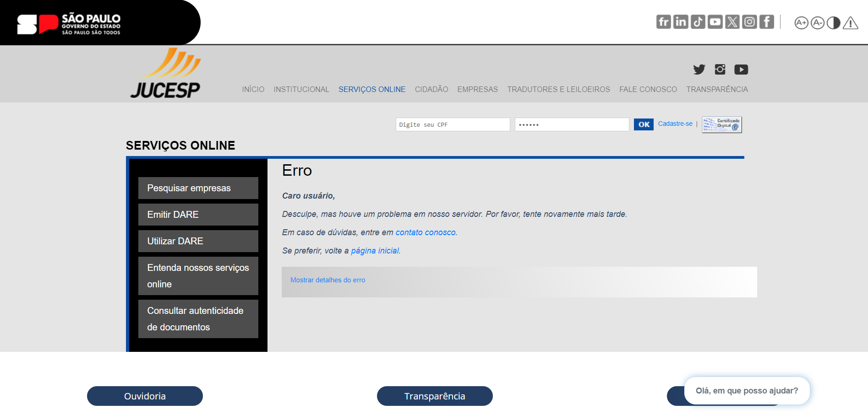Viewport: 868px width, 415px height.
Task: Open the Serviços Online menu item
Action: pyautogui.click(x=372, y=90)
